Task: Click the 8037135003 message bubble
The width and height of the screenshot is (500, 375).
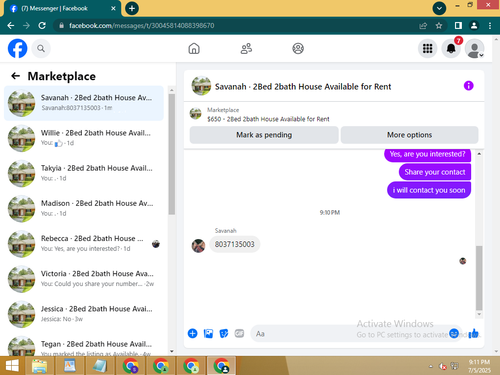Action: click(235, 244)
